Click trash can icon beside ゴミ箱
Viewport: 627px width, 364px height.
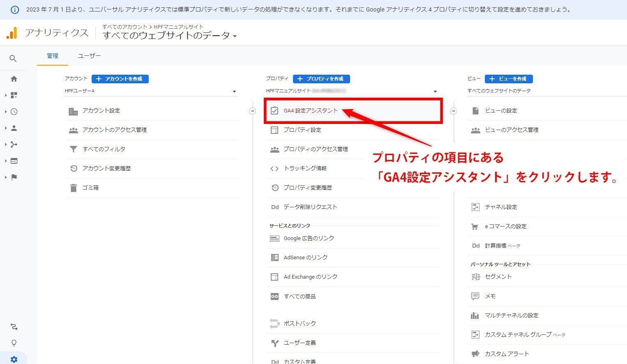[73, 188]
